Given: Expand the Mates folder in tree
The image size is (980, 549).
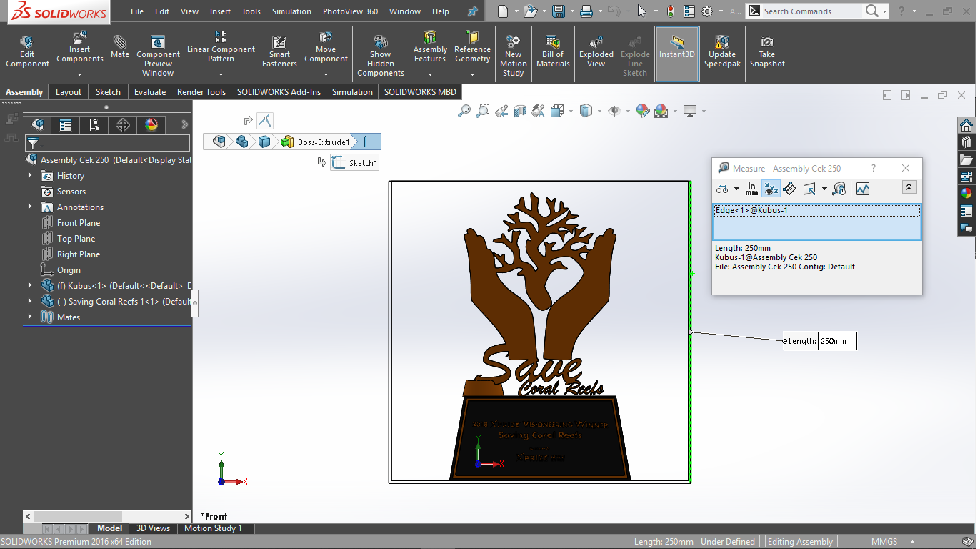Looking at the screenshot, I should [30, 317].
